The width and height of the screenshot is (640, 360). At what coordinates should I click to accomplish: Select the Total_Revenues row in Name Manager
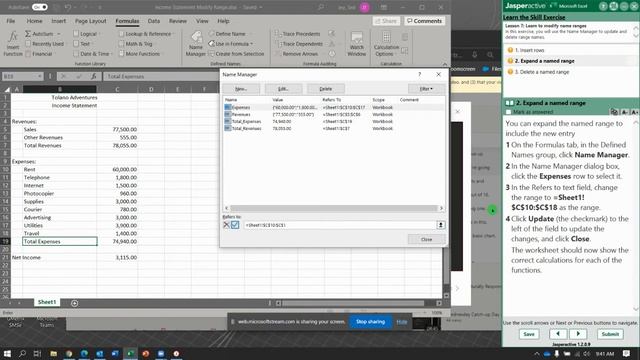point(333,128)
